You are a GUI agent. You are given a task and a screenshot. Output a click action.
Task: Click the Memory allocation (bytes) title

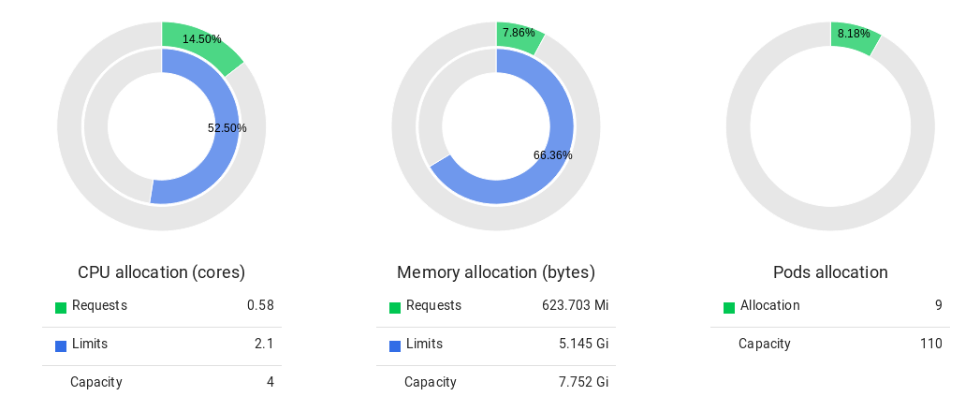[x=496, y=272]
